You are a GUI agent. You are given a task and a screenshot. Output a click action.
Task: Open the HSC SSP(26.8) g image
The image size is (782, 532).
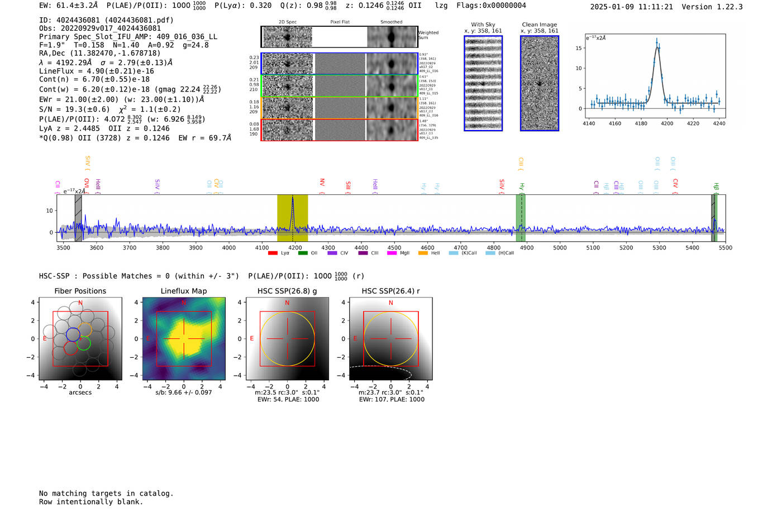pos(288,339)
